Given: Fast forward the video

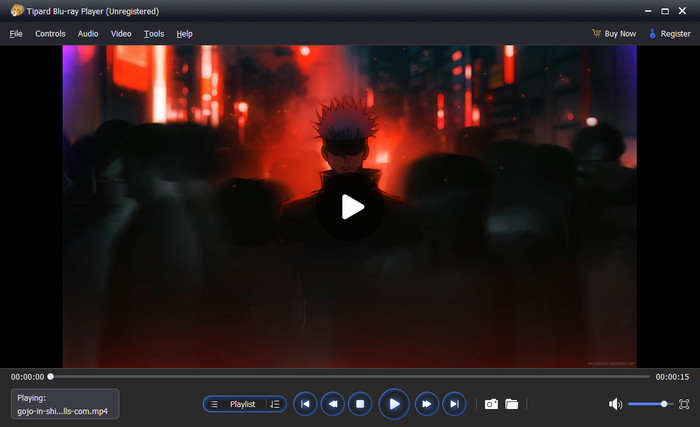Looking at the screenshot, I should [427, 404].
